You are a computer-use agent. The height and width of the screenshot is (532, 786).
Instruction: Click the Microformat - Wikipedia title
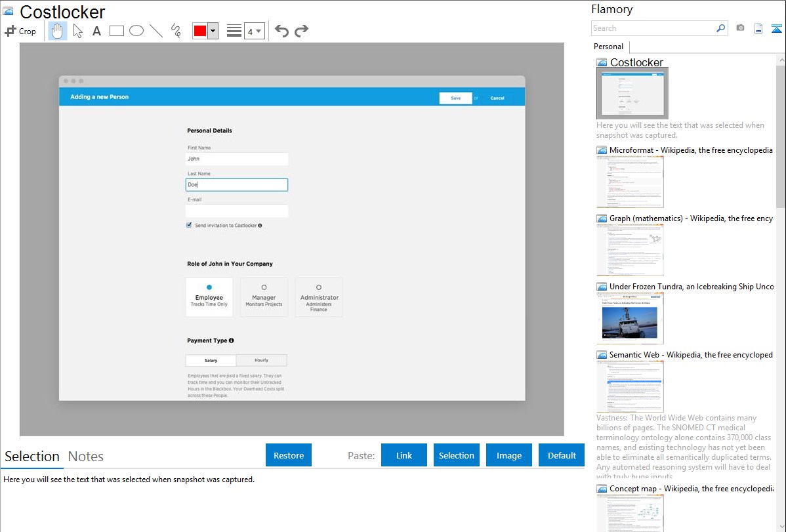pyautogui.click(x=692, y=150)
